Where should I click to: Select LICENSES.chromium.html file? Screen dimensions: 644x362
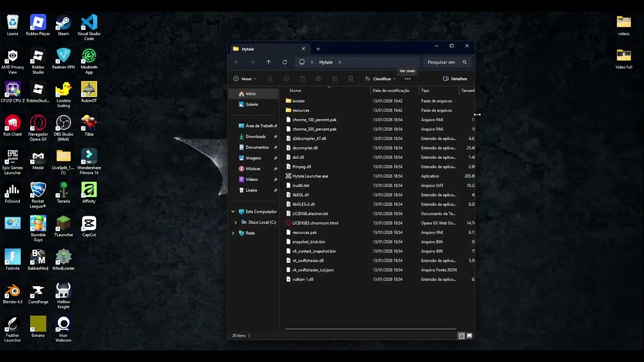(315, 223)
